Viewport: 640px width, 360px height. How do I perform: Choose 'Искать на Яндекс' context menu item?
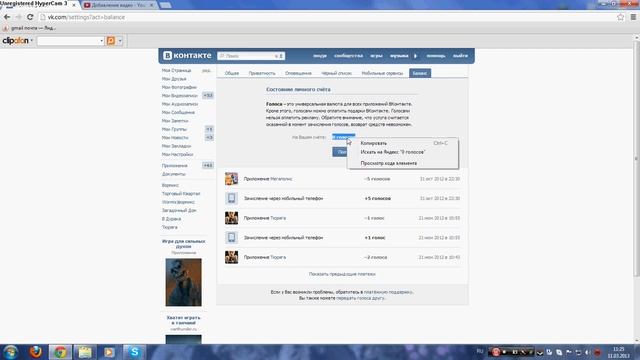(x=402, y=152)
